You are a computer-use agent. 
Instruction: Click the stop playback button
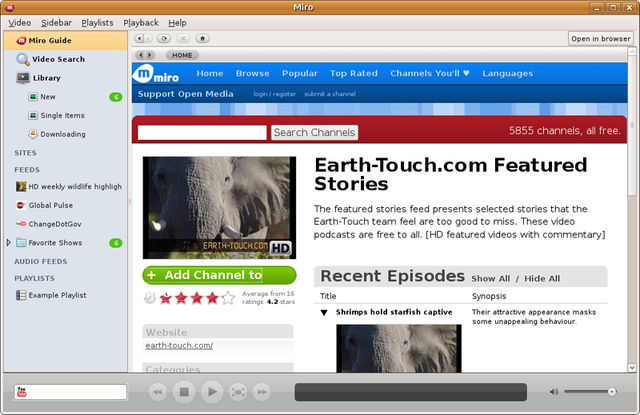[184, 392]
